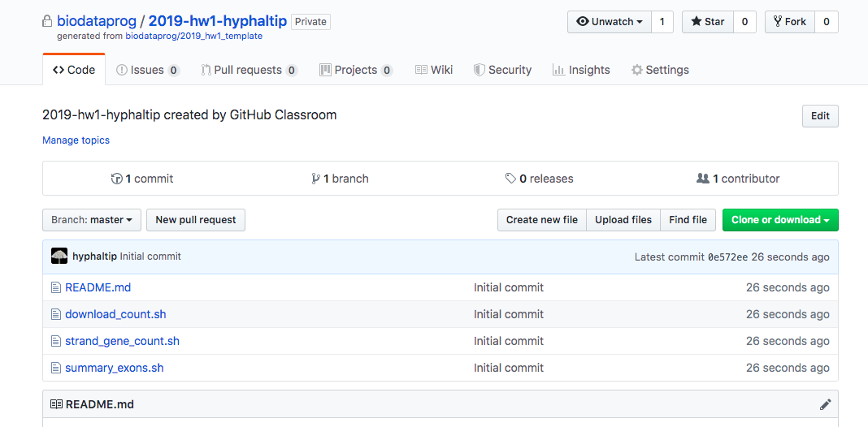The width and height of the screenshot is (868, 427).
Task: Fork the repository
Action: tap(789, 22)
